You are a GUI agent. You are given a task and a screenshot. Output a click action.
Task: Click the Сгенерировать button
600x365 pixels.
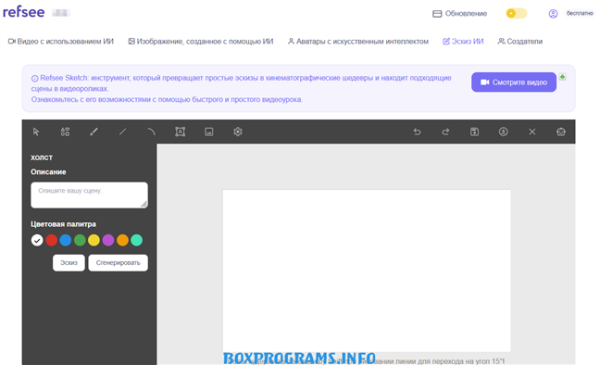118,263
